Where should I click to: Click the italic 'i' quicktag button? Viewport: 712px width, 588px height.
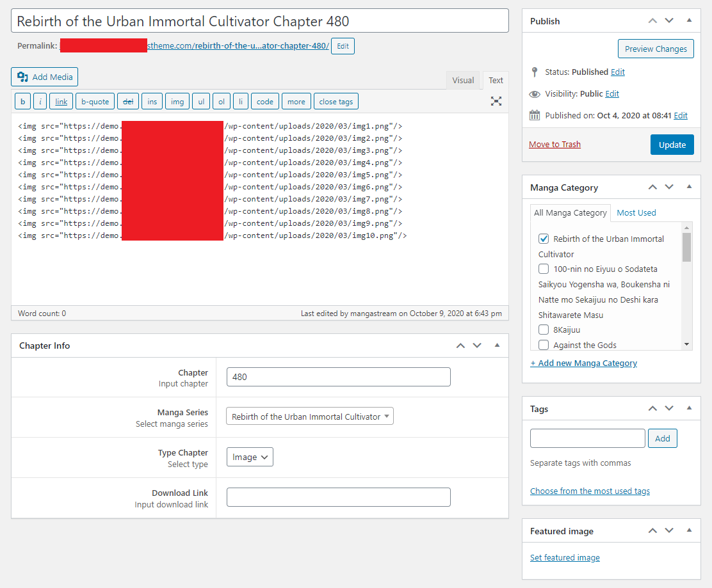pos(40,101)
